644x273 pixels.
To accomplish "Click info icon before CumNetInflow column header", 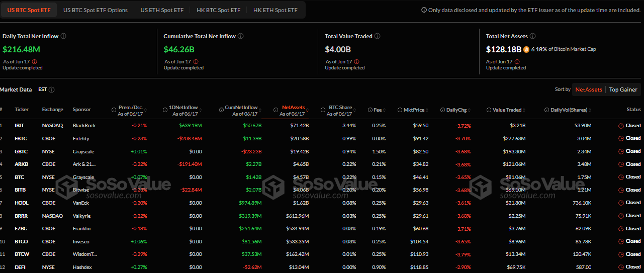I will [x=221, y=110].
